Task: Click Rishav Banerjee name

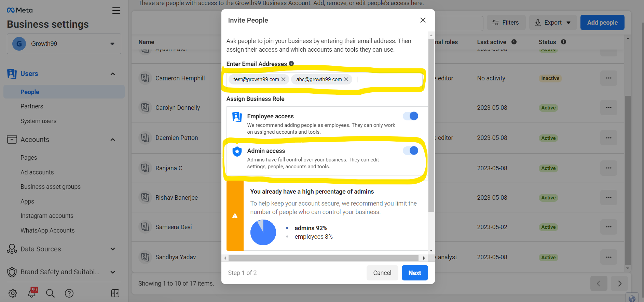Action: tap(177, 198)
